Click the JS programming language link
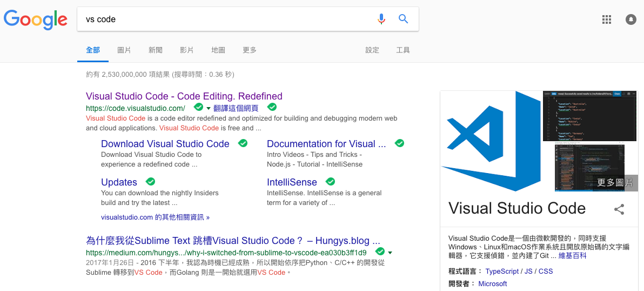 528,272
